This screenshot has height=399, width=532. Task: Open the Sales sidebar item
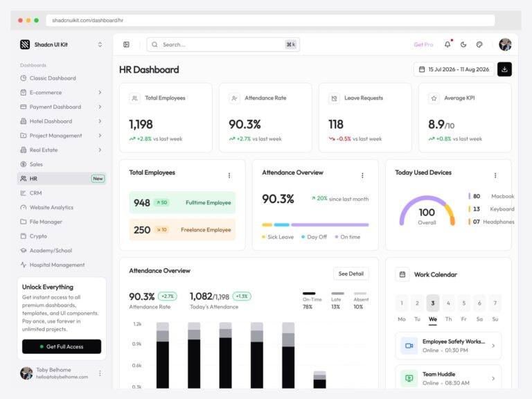pyautogui.click(x=62, y=164)
